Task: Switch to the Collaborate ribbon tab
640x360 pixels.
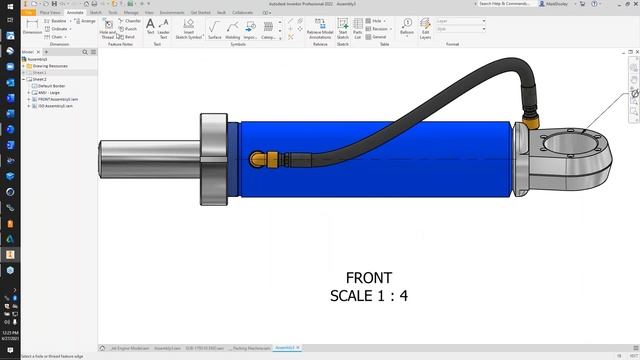Action: 242,13
